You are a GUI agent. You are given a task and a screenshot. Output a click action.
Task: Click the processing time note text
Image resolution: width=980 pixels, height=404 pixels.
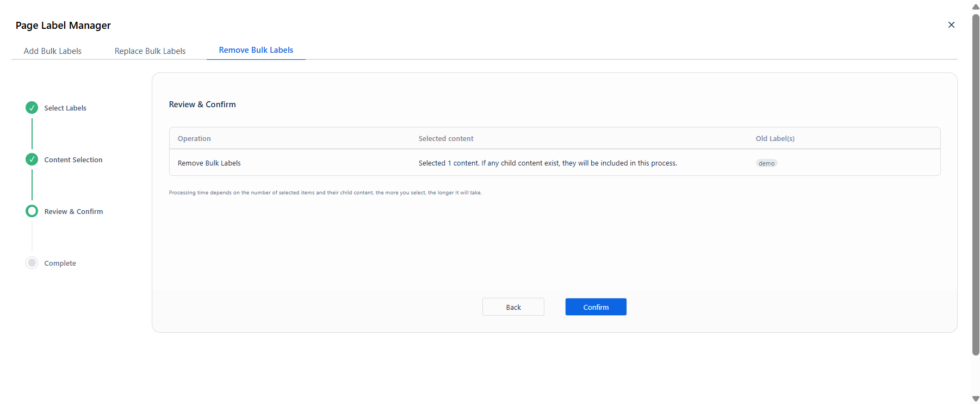pos(325,193)
